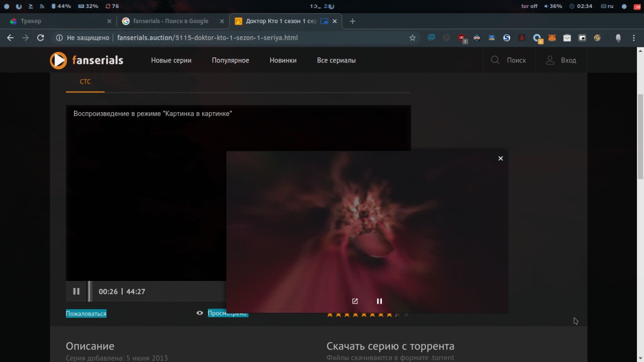Open the Chrome three-dot menu
The image size is (644, 362).
point(633,38)
